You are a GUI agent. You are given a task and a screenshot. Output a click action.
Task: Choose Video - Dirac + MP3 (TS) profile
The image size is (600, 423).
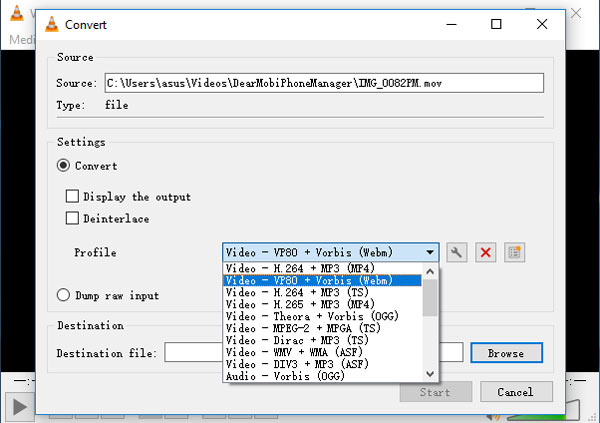323,340
